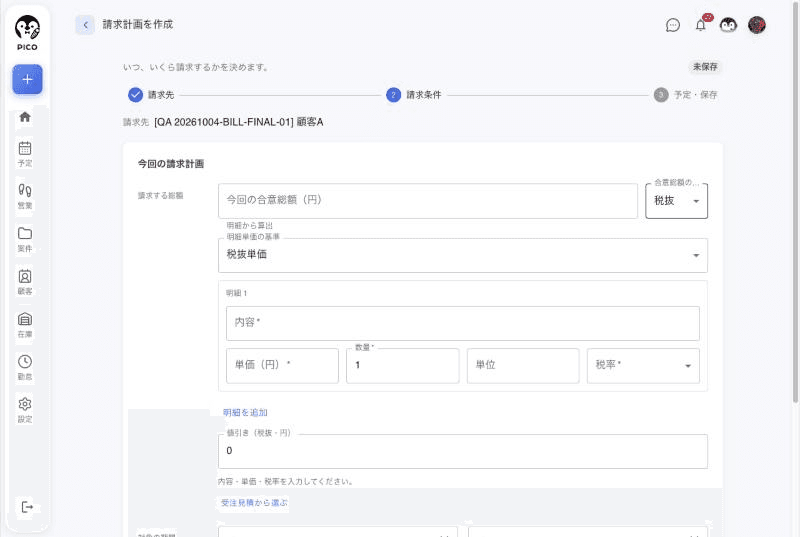
Task: Open the user profile avatar
Action: pyautogui.click(x=757, y=25)
